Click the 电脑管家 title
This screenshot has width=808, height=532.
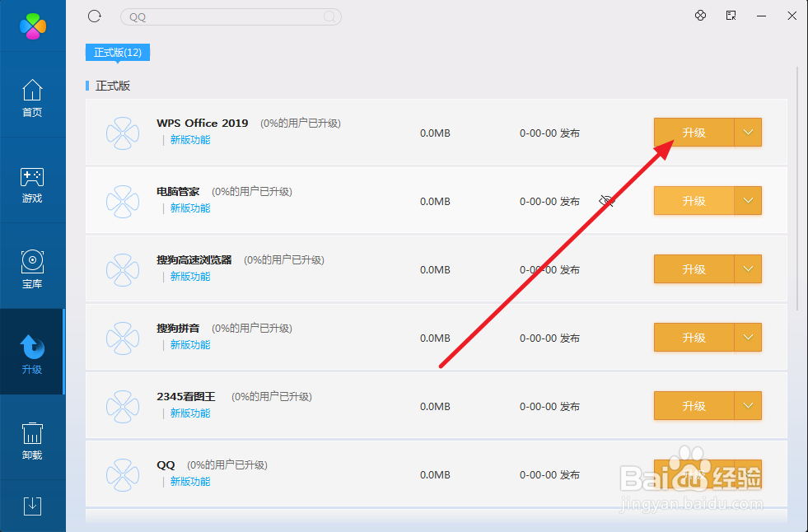[x=178, y=192]
